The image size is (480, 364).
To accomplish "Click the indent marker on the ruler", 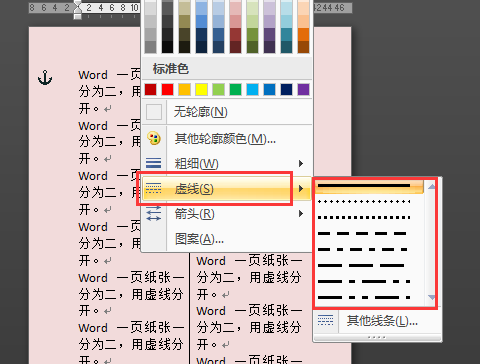I will 77,10.
